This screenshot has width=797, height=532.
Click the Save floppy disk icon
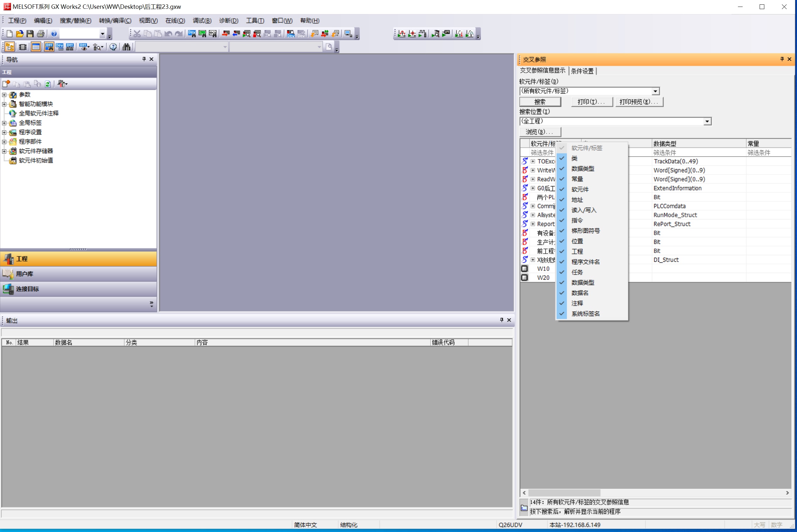[x=30, y=34]
